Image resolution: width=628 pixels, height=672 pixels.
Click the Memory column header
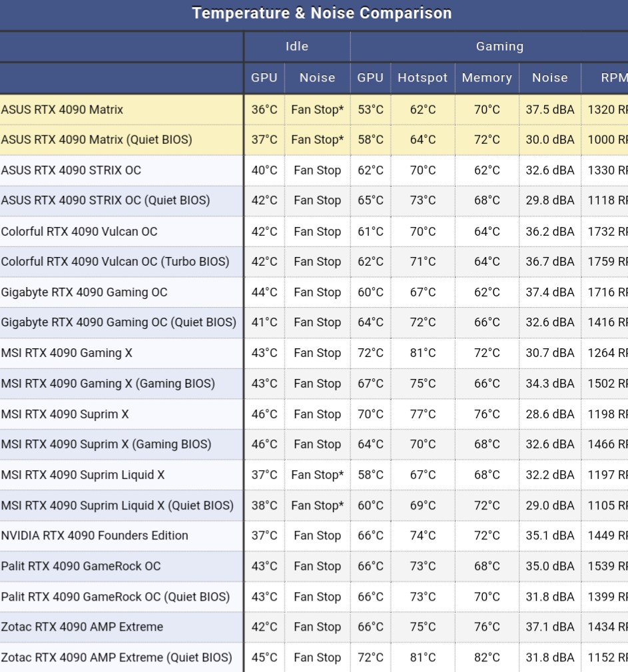[487, 78]
